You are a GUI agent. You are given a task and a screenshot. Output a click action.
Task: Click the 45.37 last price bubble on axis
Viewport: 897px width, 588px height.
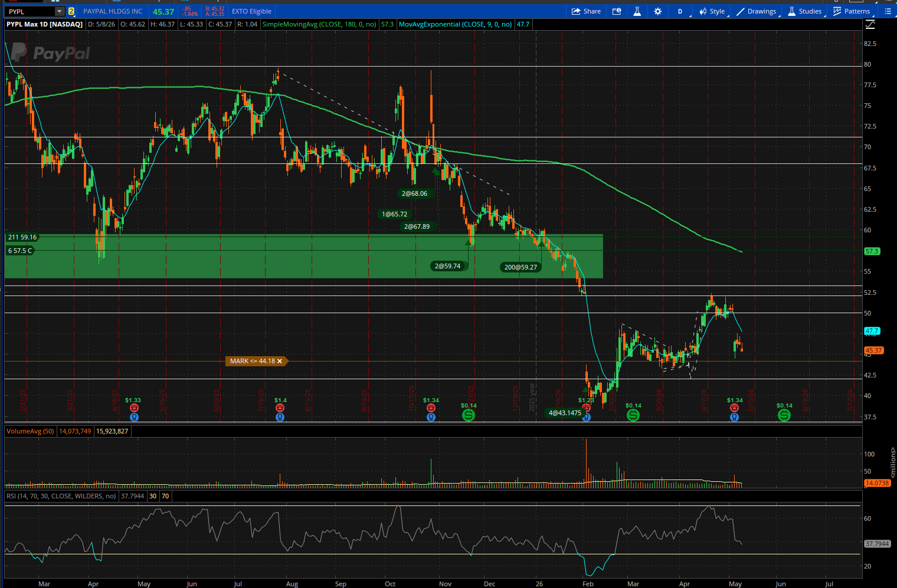(873, 350)
